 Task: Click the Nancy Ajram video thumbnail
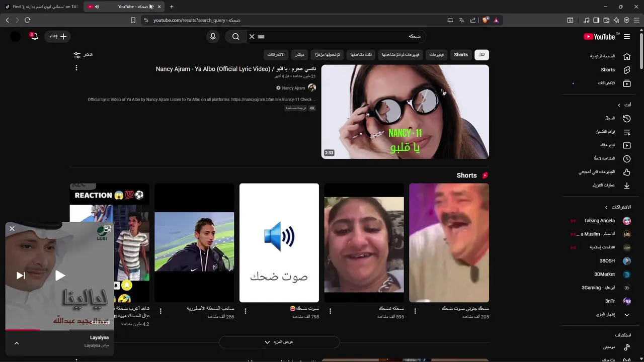[405, 112]
